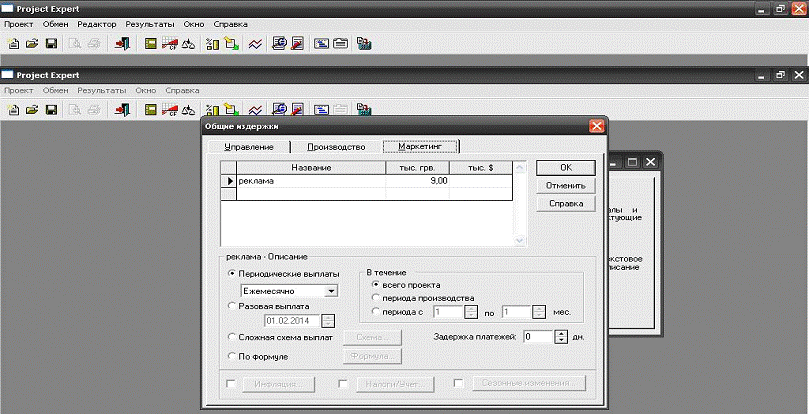809x414 pixels.
Task: Click the New project icon in top toolbar
Action: tap(14, 44)
